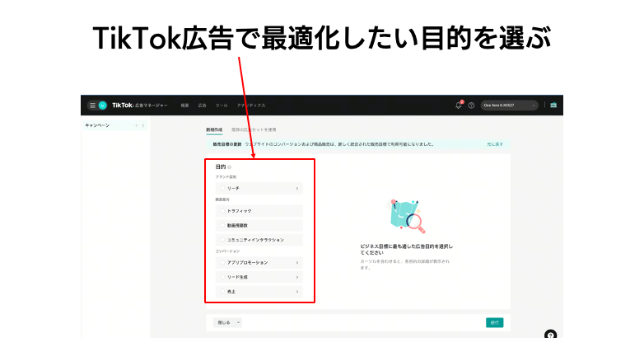Click the info icon next to 目的

pos(230,167)
